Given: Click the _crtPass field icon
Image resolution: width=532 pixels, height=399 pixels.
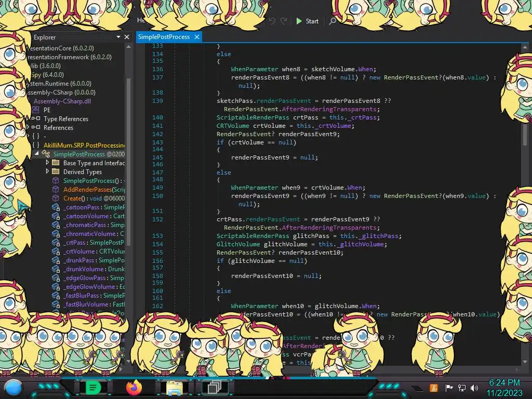Looking at the screenshot, I should click(x=56, y=242).
